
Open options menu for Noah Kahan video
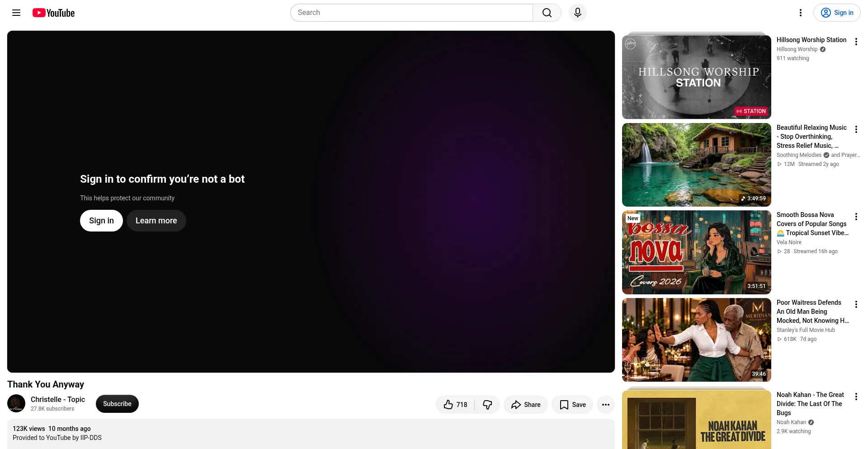coord(856,397)
